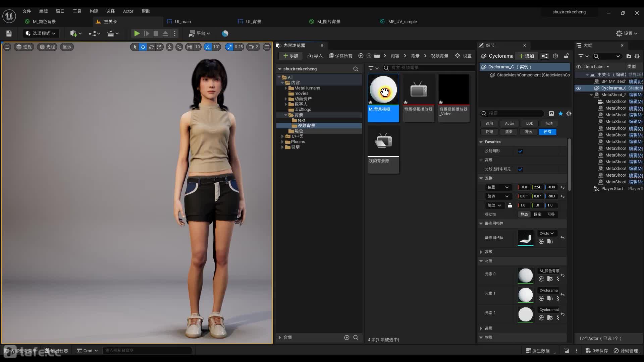Start Play in Editor with the green play button
The width and height of the screenshot is (644, 362).
click(137, 34)
